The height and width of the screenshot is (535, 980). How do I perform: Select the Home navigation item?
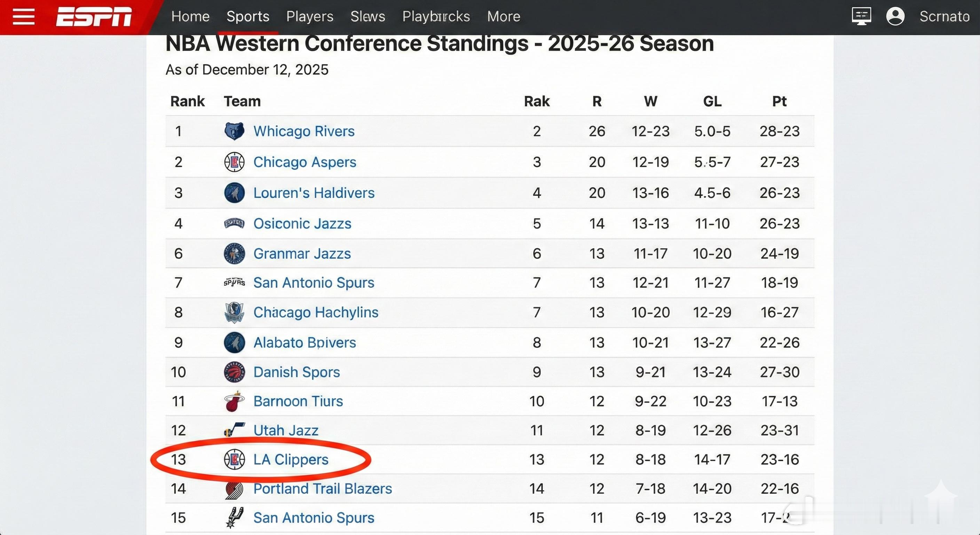190,16
